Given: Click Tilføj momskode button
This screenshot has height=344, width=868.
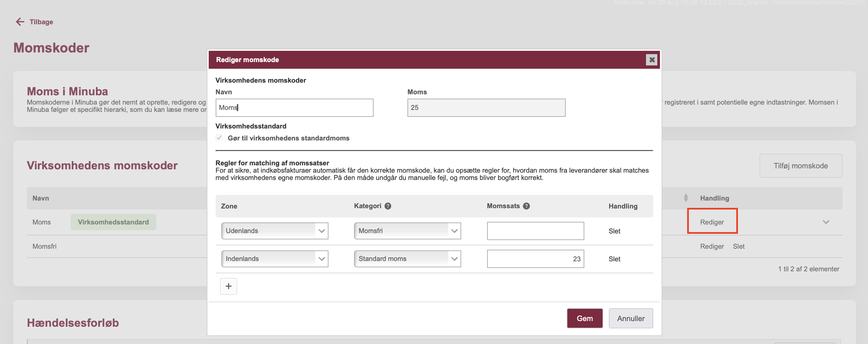Looking at the screenshot, I should [x=801, y=166].
